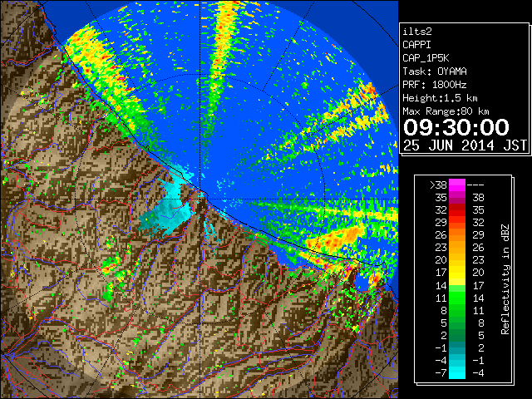Click the PRF: 1800Hz line
The width and height of the screenshot is (532, 399).
435,85
